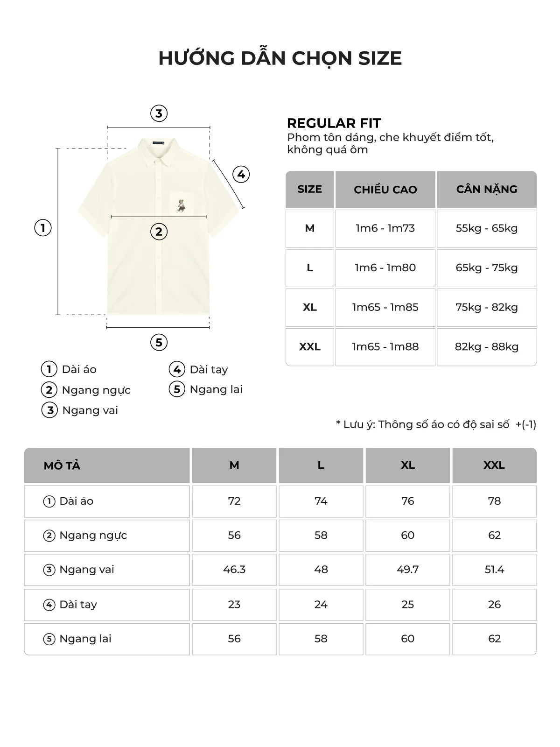Click the HƯỚNG DẪN CHỌN SIZE title
The image size is (560, 747).
pos(280,58)
